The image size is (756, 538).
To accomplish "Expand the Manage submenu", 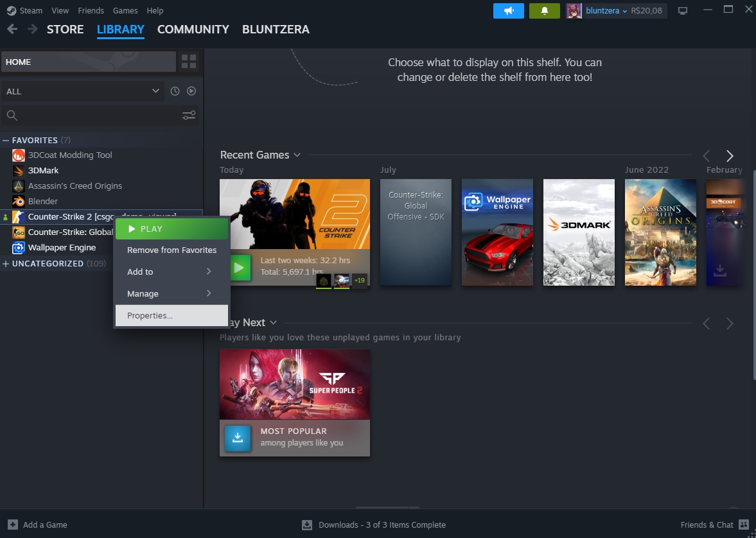I will (x=171, y=293).
